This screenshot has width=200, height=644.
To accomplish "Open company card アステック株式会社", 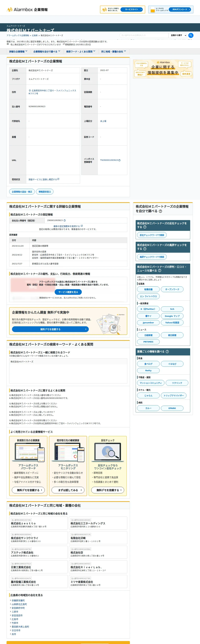I will point(38,552).
